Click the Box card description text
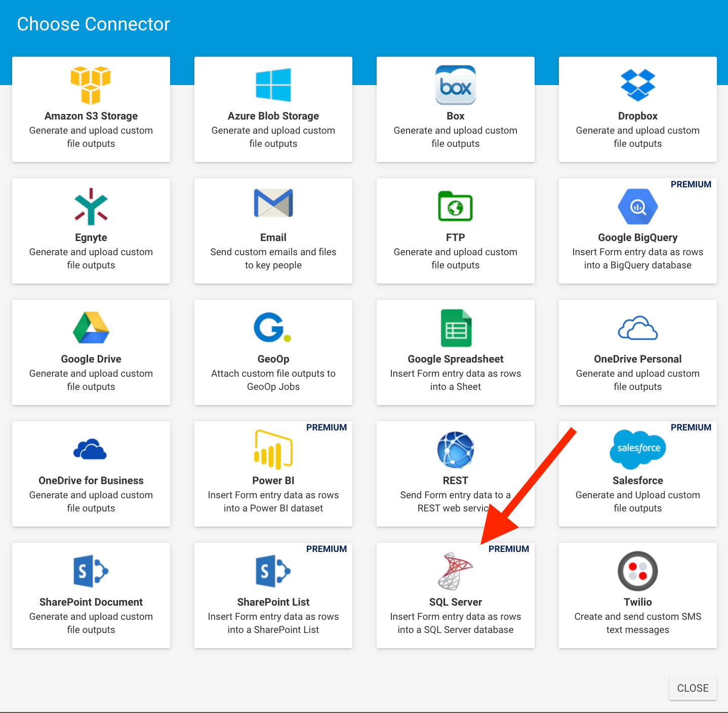 (456, 137)
